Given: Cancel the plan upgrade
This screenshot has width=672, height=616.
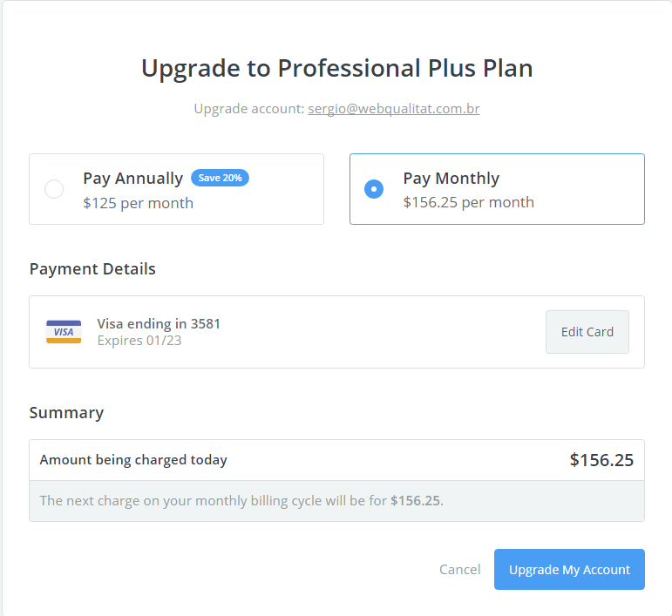Looking at the screenshot, I should click(459, 569).
